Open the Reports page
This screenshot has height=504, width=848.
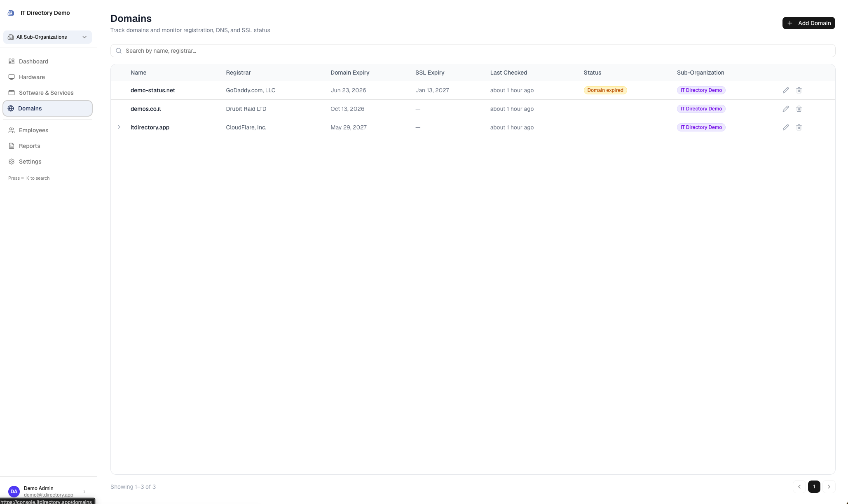pos(47,146)
